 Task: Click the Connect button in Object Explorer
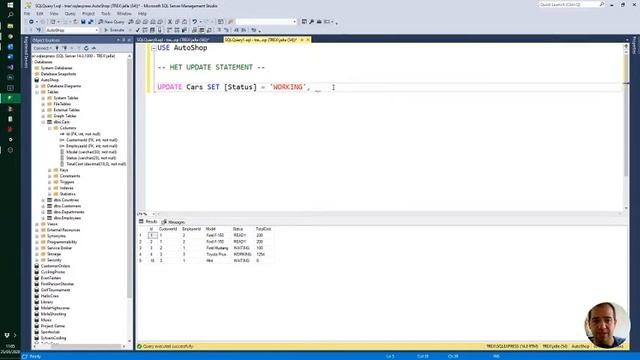(x=42, y=48)
